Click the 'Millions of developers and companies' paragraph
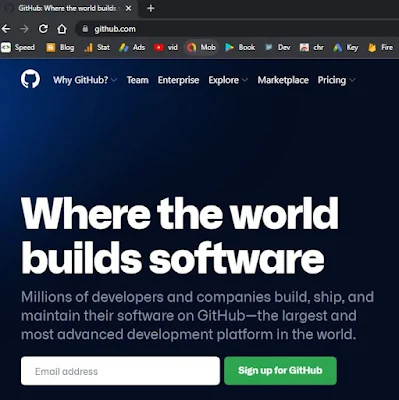 pyautogui.click(x=197, y=315)
